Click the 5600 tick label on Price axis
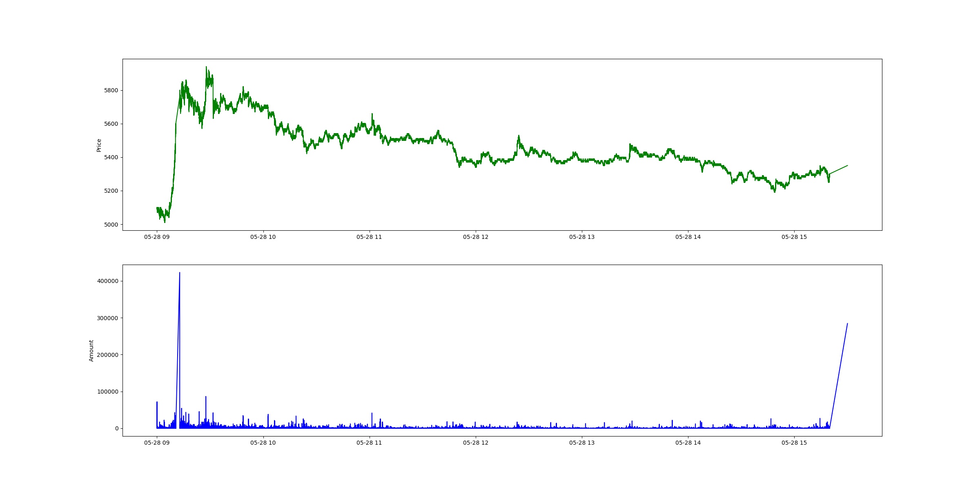Screen dimensions: 980x490 click(111, 124)
